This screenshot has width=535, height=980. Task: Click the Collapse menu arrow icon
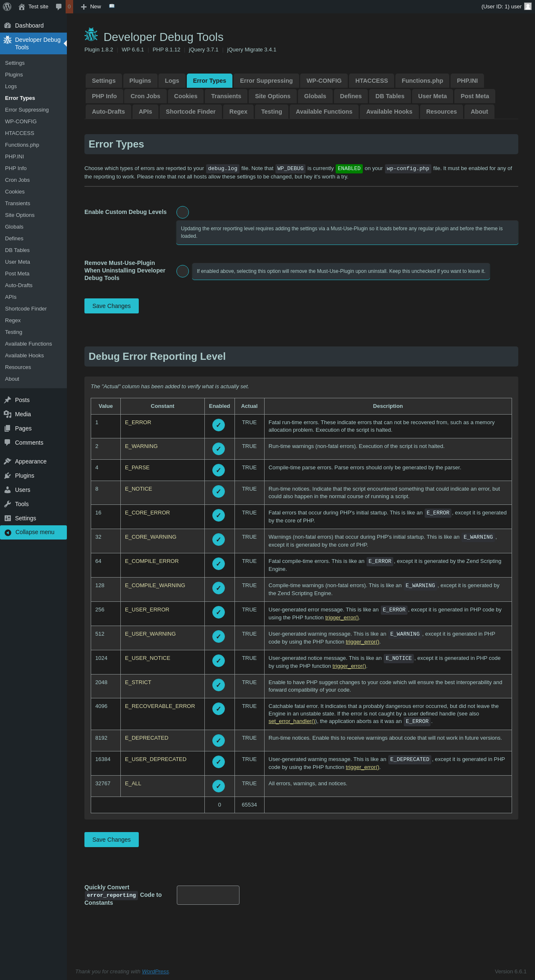8,532
